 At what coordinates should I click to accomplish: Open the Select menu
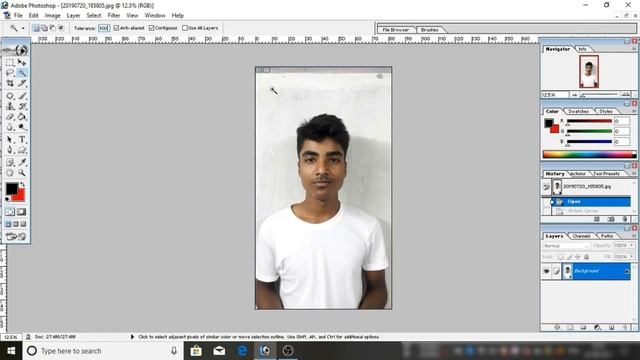tap(93, 16)
